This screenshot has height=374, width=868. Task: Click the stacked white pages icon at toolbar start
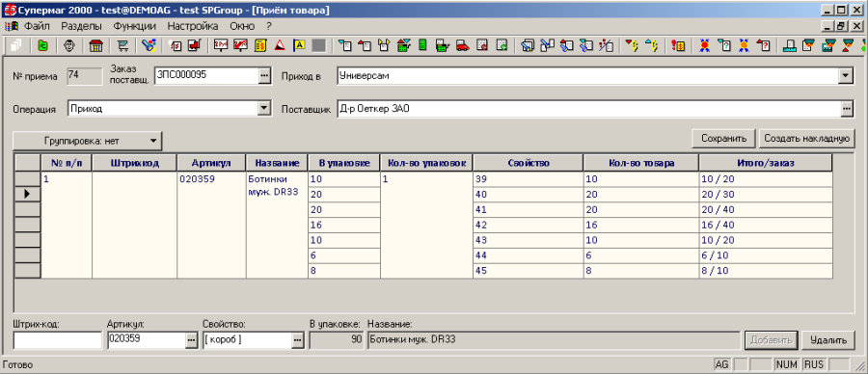click(x=15, y=45)
